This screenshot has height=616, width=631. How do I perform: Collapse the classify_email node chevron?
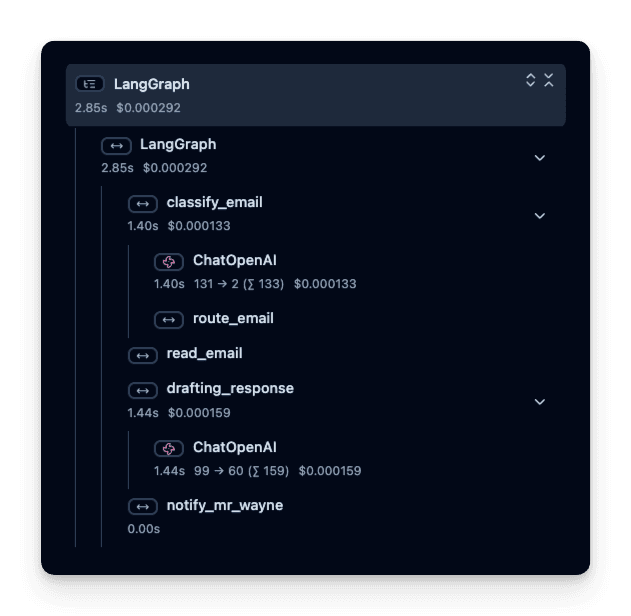click(540, 215)
